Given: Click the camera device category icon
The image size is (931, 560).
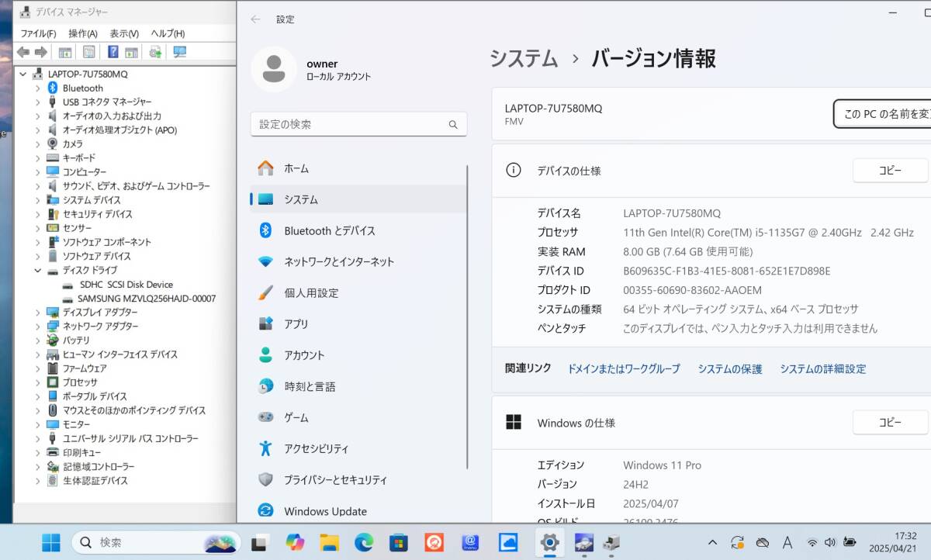Looking at the screenshot, I should (53, 144).
